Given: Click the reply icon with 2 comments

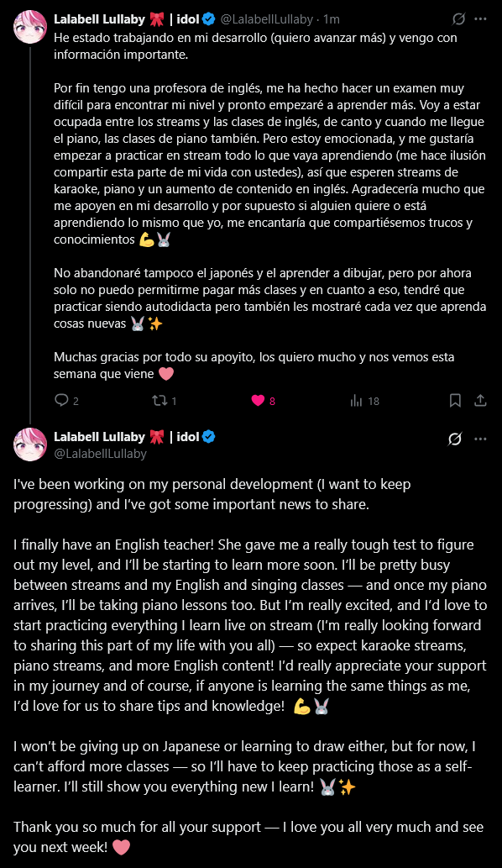Looking at the screenshot, I should tap(61, 400).
